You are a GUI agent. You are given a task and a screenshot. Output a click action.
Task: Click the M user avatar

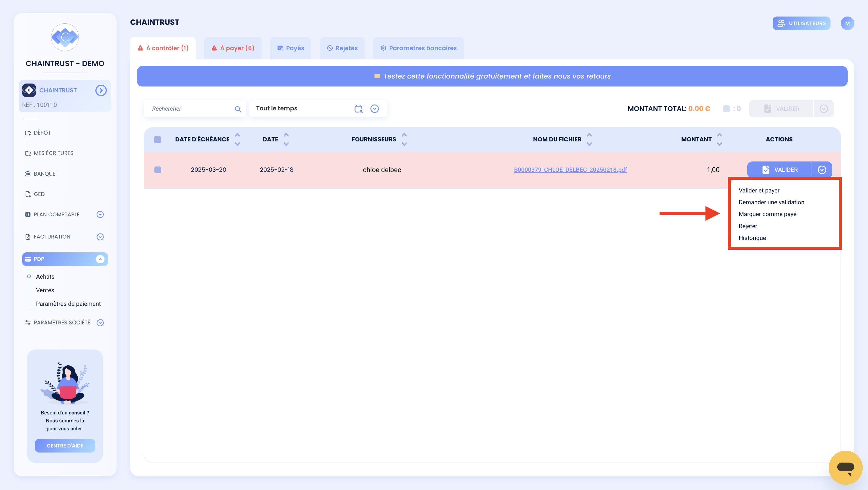pos(847,23)
